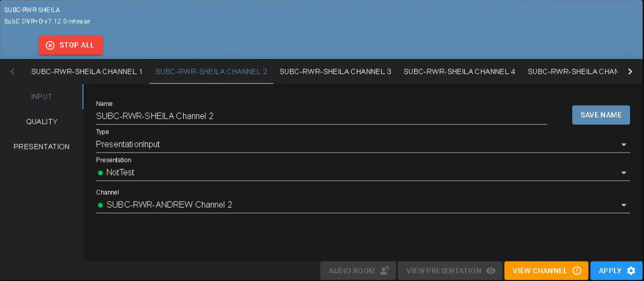
Task: Click the circled X icon on Stop All
Action: pyautogui.click(x=50, y=45)
